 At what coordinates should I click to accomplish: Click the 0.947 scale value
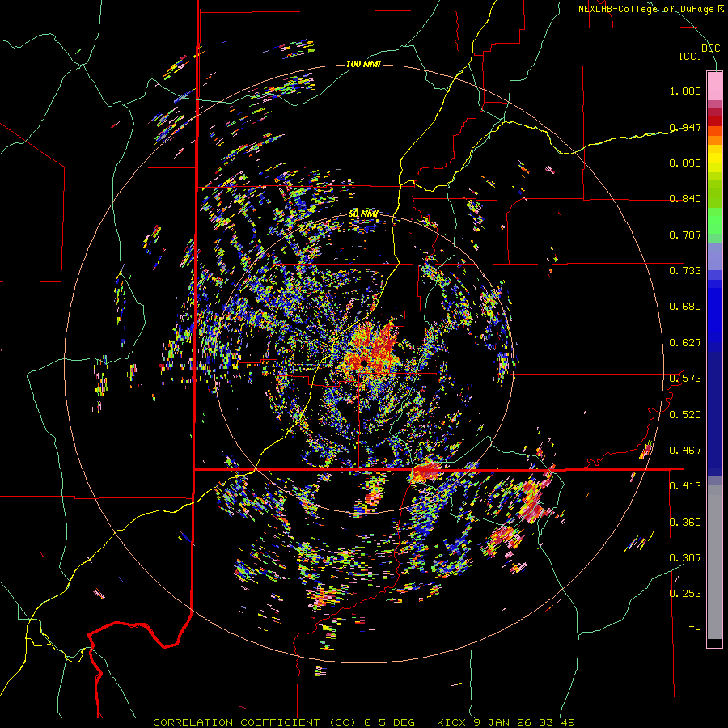tap(685, 127)
